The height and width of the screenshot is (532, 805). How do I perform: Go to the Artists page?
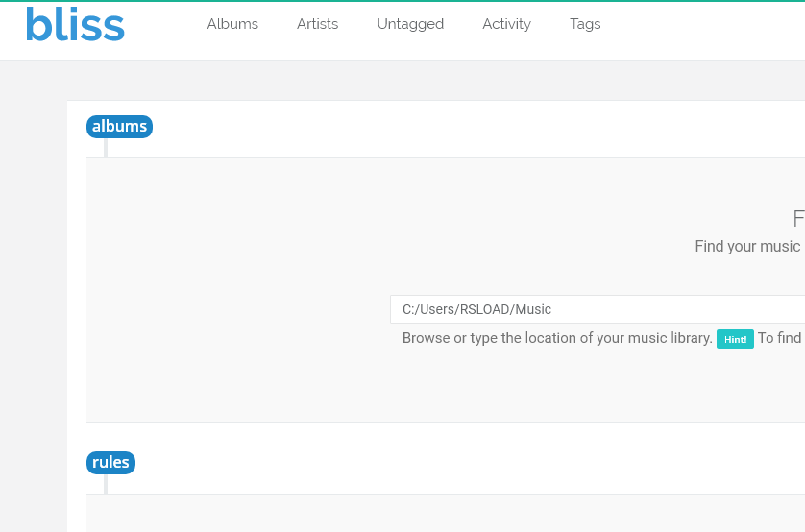(317, 24)
